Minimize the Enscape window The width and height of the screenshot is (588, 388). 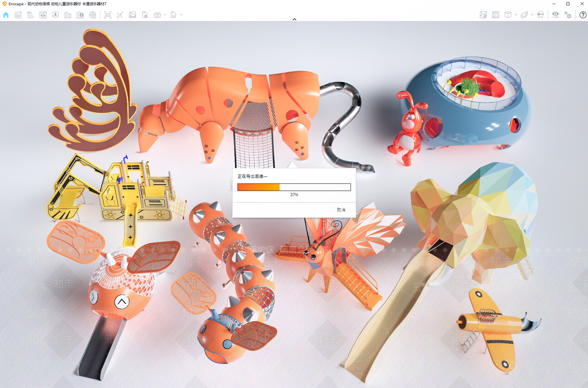click(x=554, y=4)
